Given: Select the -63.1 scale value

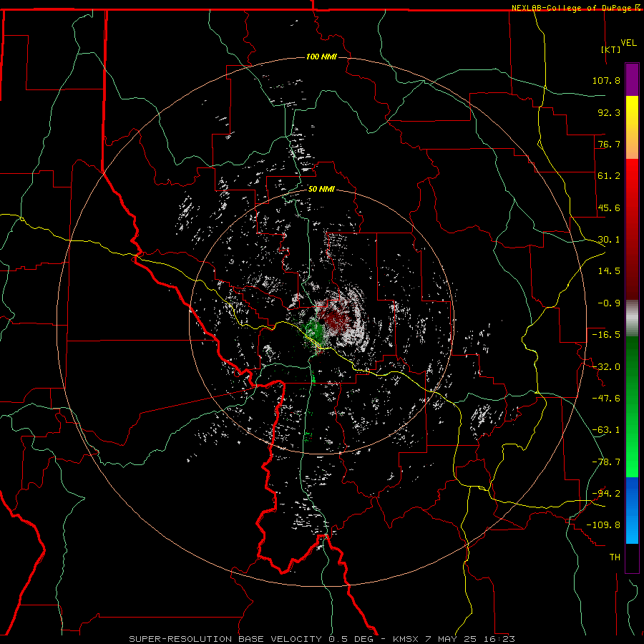Looking at the screenshot, I should click(606, 430).
